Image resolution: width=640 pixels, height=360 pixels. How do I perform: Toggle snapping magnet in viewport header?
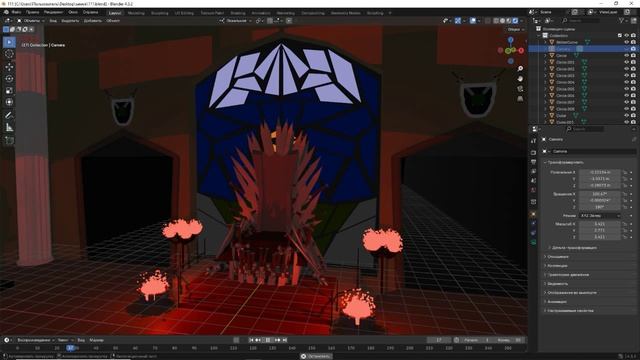(x=270, y=20)
